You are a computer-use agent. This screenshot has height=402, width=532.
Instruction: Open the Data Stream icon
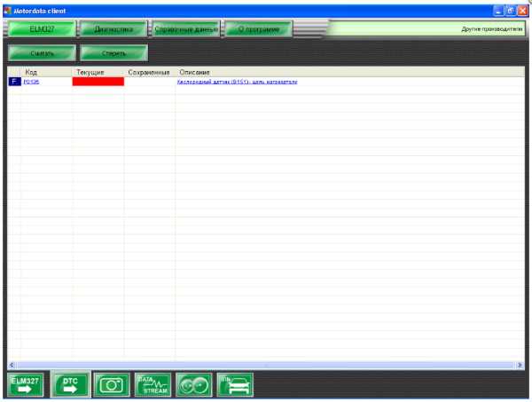(x=153, y=384)
